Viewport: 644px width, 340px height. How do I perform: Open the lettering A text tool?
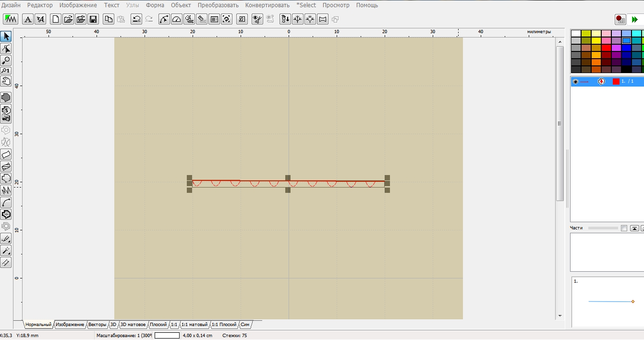pyautogui.click(x=28, y=19)
